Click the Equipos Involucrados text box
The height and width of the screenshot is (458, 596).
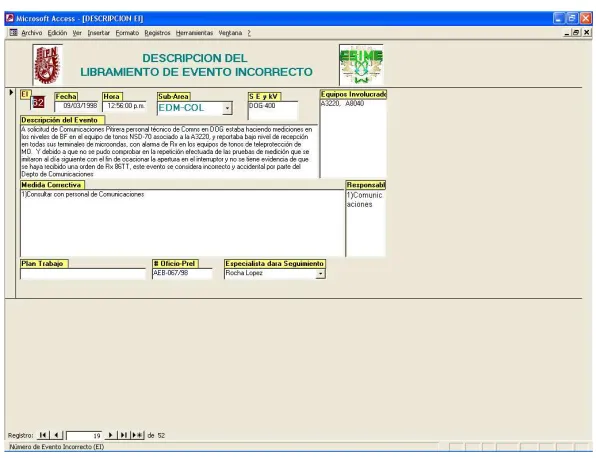point(353,138)
